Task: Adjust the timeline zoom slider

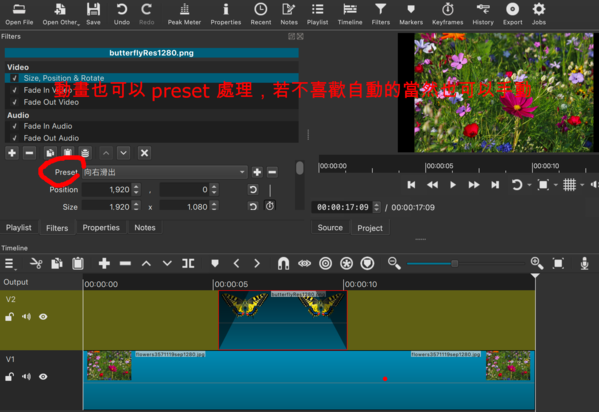Action: 455,263
